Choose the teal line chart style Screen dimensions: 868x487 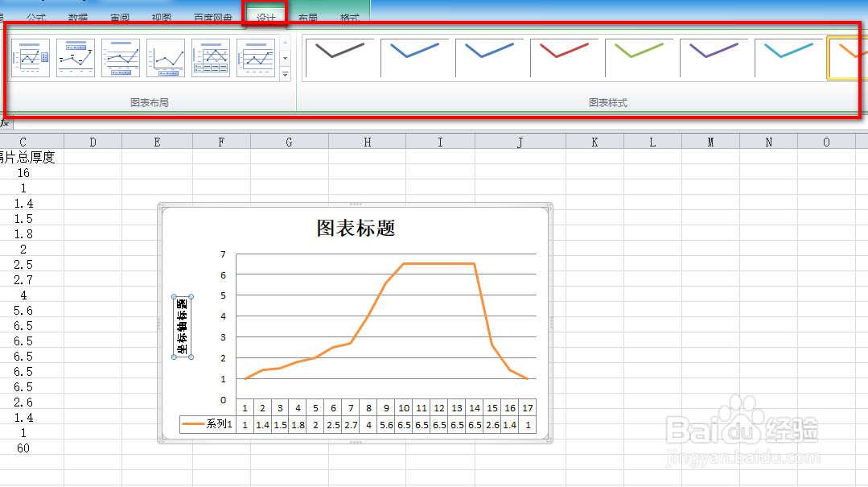[788, 58]
